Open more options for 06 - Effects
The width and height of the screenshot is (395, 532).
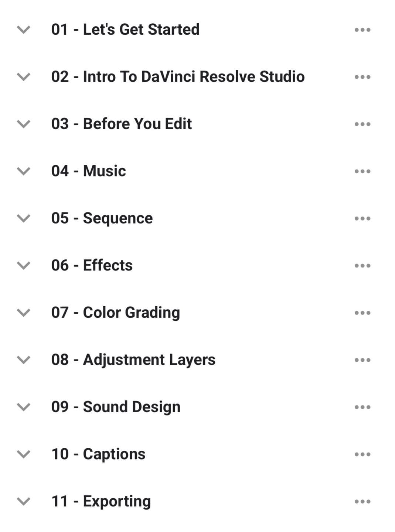pyautogui.click(x=362, y=266)
